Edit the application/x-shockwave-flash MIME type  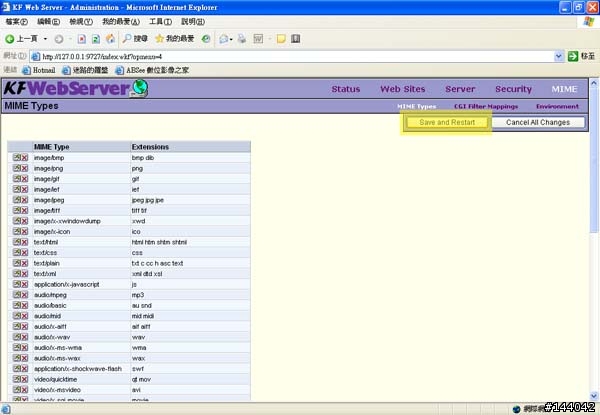click(x=16, y=369)
